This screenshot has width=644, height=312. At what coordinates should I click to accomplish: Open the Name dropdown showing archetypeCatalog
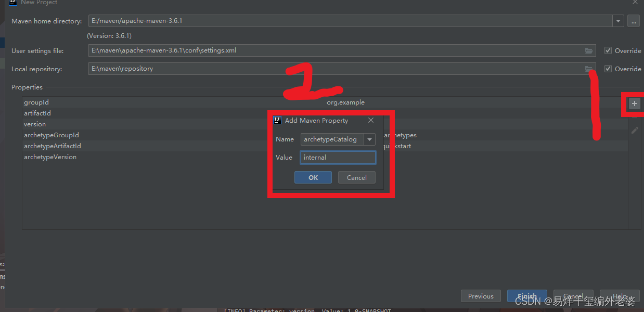[338, 139]
